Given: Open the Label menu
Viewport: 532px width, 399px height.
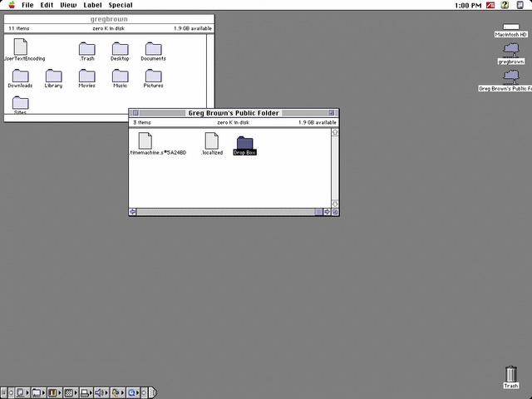Looking at the screenshot, I should (92, 5).
